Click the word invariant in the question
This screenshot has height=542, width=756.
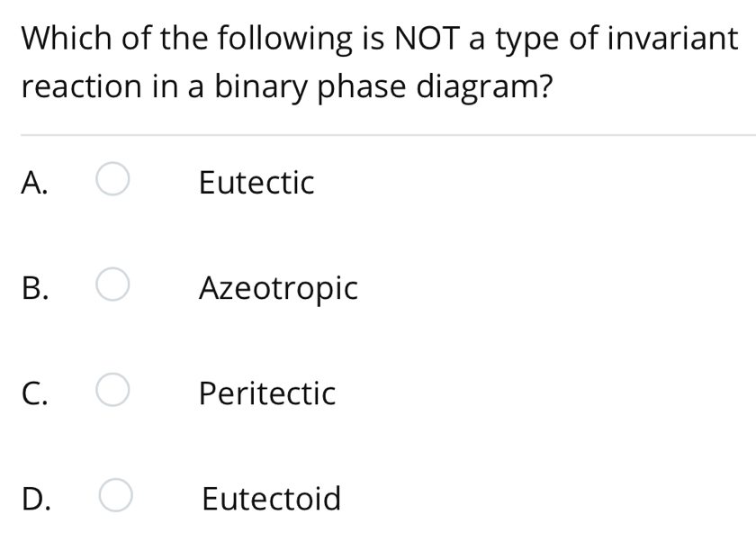[x=670, y=39]
